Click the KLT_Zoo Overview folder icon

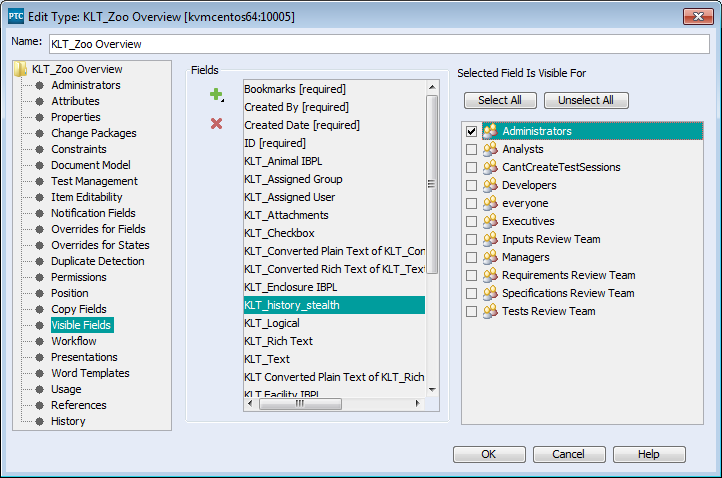pyautogui.click(x=20, y=69)
